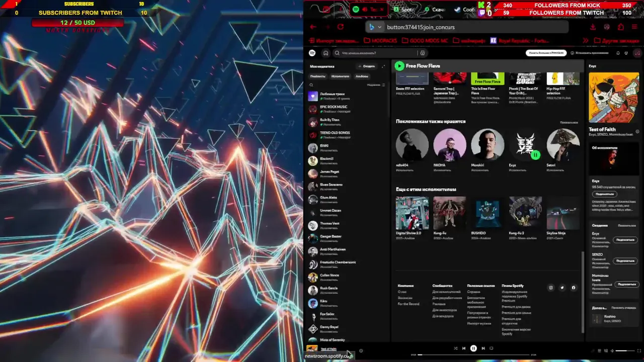This screenshot has width=644, height=362.
Task: Open the Spotify user profile avatar
Action: coord(637,53)
